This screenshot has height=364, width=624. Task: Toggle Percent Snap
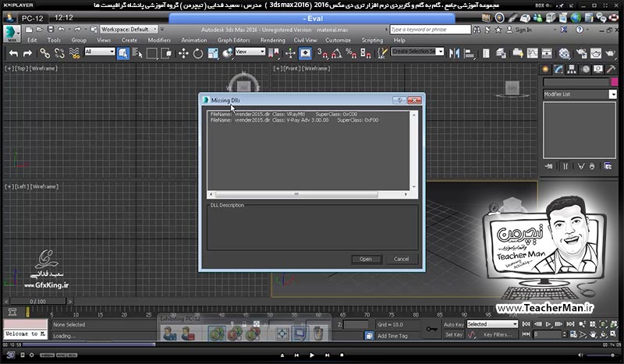click(x=351, y=53)
